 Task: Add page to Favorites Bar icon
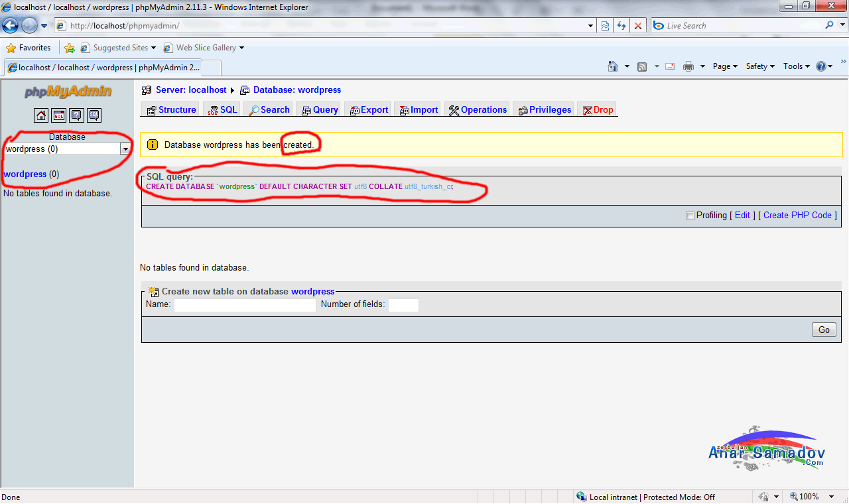point(70,48)
